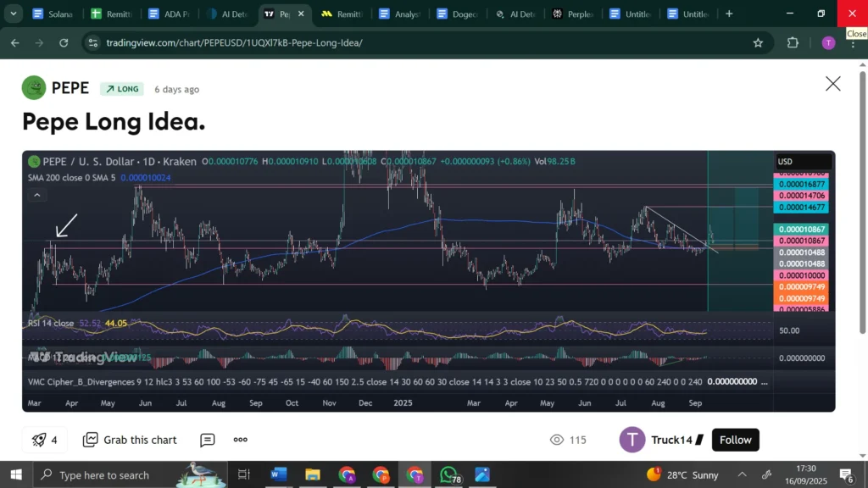Switch to the Perplexity tab

point(573,14)
